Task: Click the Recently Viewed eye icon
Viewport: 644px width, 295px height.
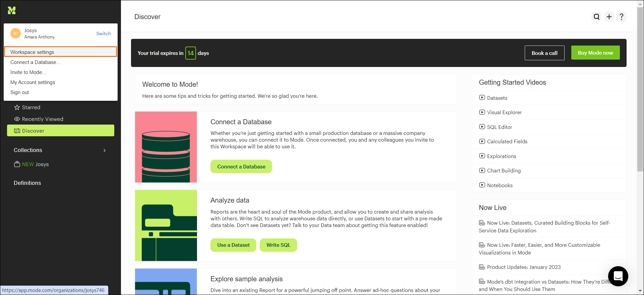Action: point(17,119)
